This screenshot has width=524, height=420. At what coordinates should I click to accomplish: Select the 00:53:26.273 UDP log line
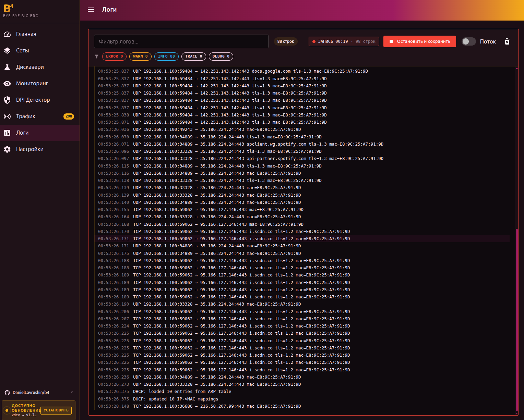[x=302, y=384]
